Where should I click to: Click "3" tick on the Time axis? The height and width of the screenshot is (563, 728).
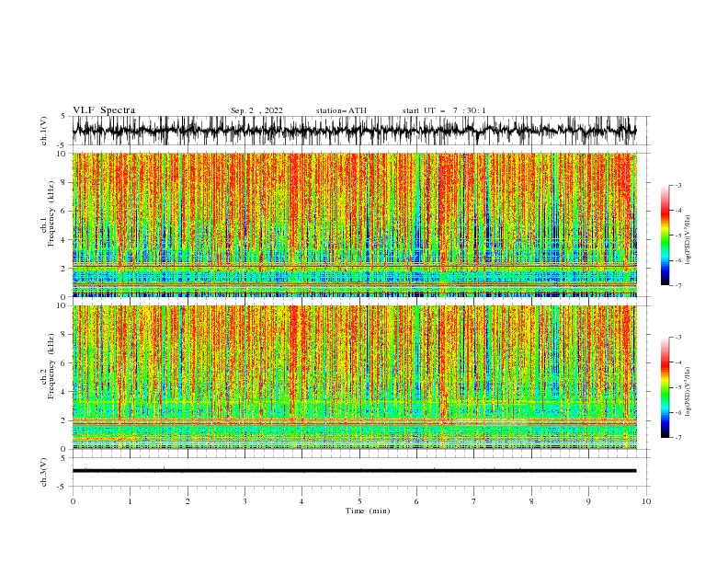point(245,501)
